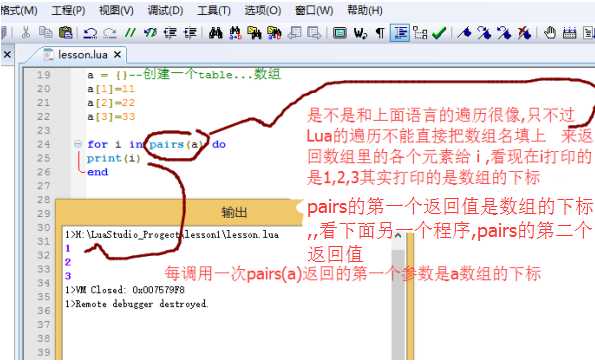Click the tree structure toolbar icon
595x364 pixels.
[420, 33]
